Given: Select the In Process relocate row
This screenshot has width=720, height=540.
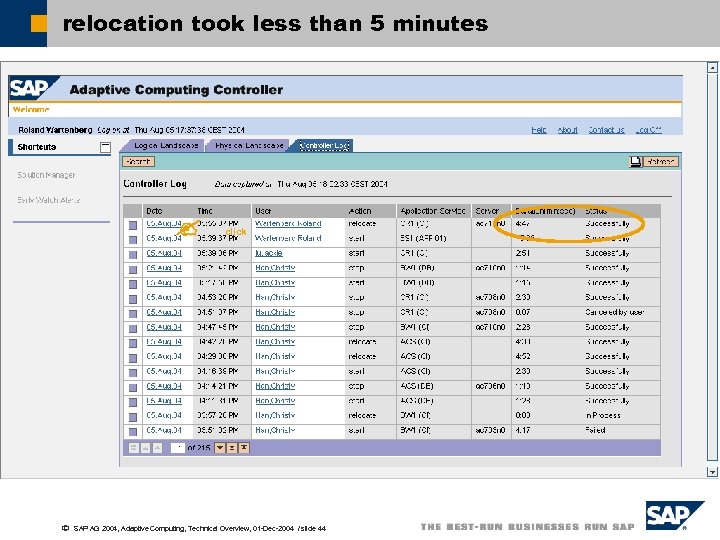Looking at the screenshot, I should tap(133, 417).
